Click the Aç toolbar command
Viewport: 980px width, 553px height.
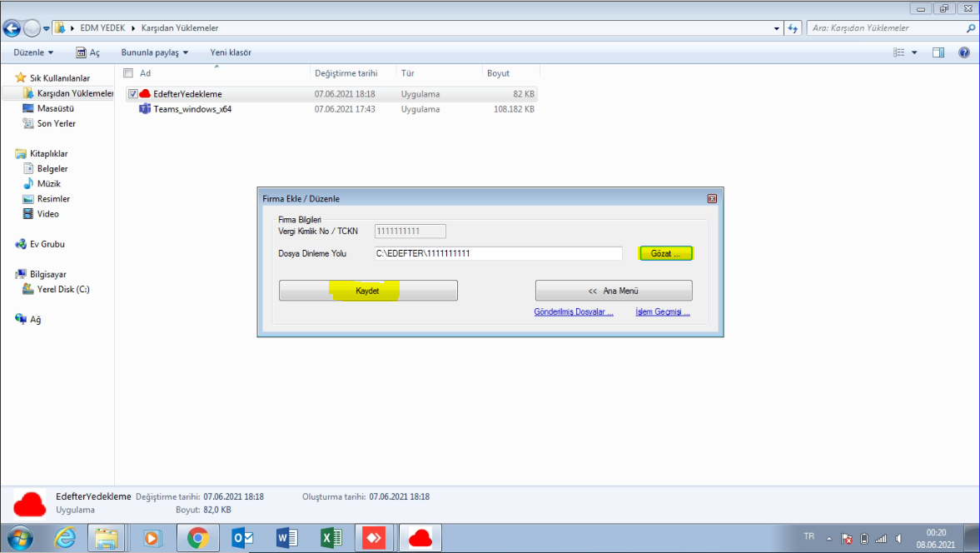pos(88,52)
